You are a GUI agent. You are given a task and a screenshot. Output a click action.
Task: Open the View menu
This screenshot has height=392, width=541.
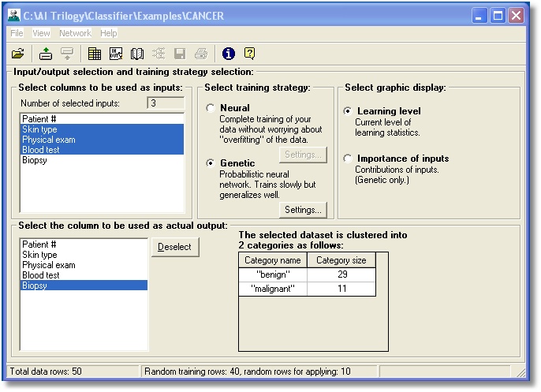coord(41,33)
